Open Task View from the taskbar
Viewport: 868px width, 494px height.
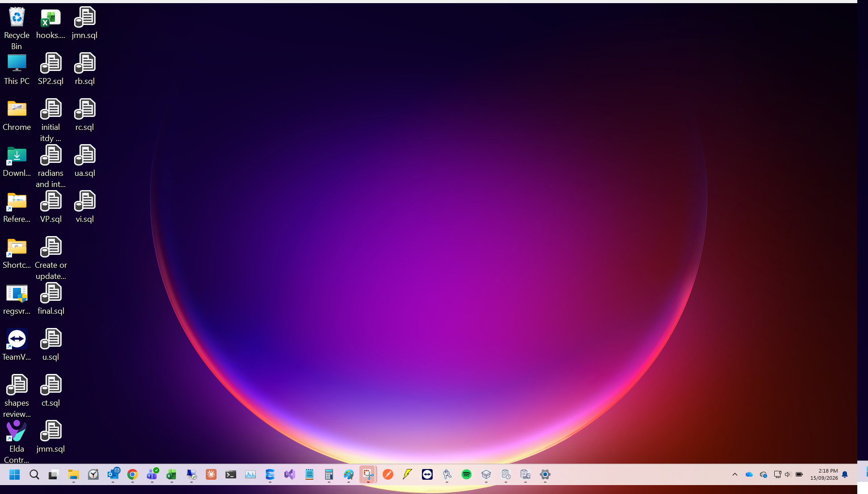[x=54, y=474]
